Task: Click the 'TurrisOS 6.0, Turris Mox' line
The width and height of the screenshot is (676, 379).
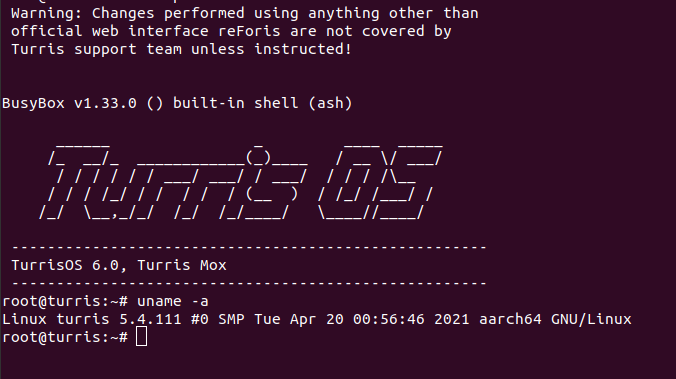Action: 119,265
